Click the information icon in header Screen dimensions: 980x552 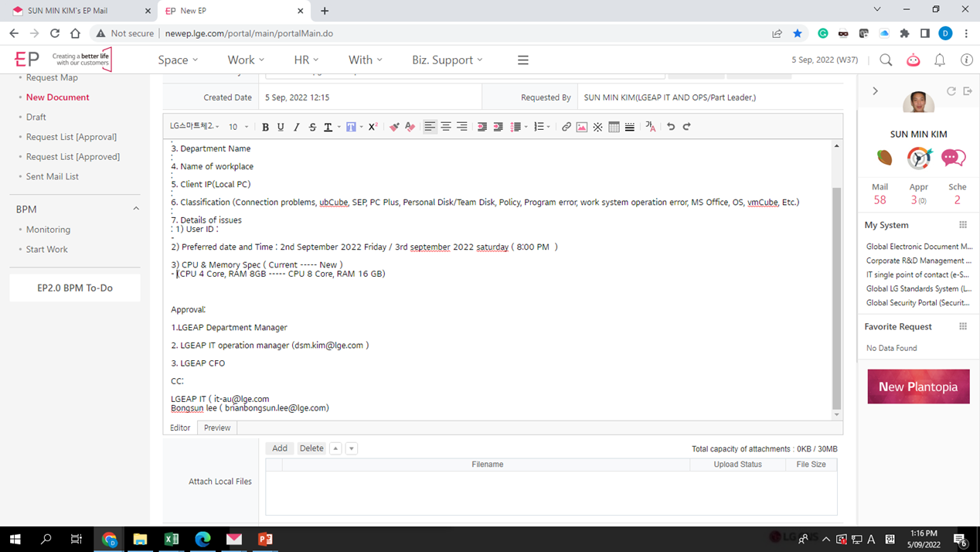[x=966, y=60]
